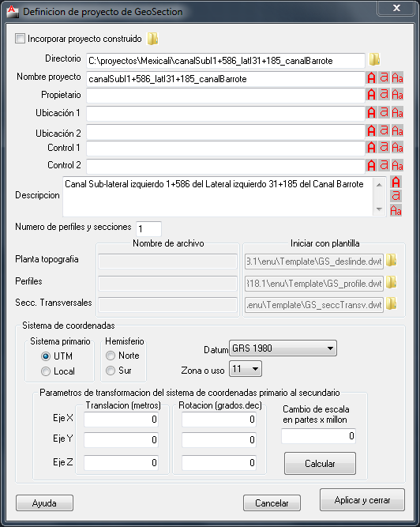Apply title case to Propietario field
Image resolution: width=420 pixels, height=527 pixels.
click(397, 95)
